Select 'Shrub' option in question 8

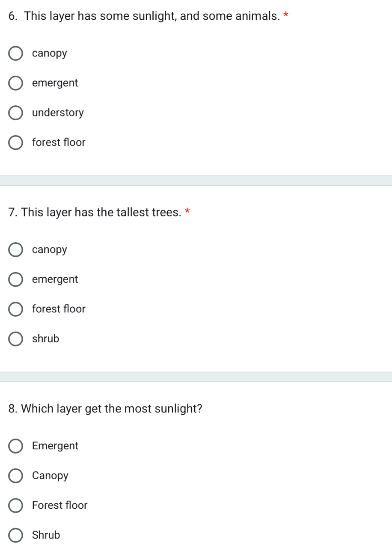click(x=16, y=535)
